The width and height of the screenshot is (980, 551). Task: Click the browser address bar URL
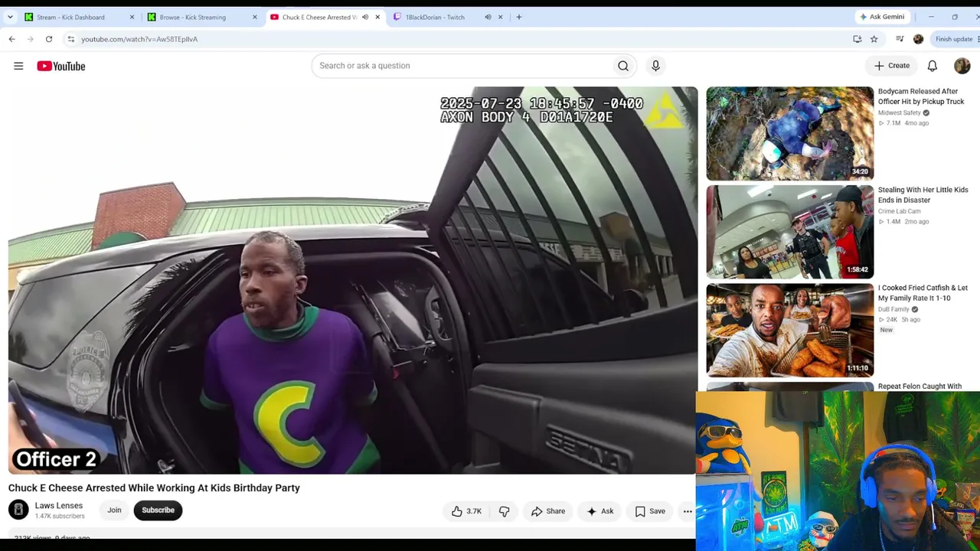click(x=139, y=39)
